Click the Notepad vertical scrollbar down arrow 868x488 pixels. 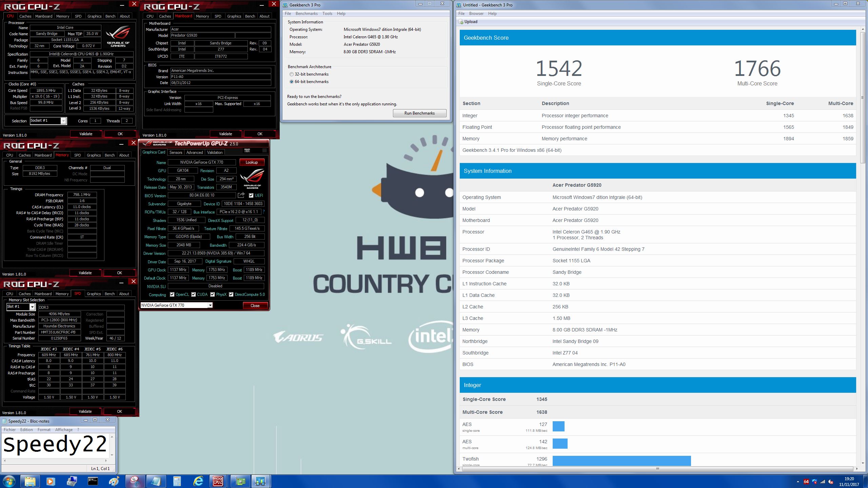[x=112, y=455]
